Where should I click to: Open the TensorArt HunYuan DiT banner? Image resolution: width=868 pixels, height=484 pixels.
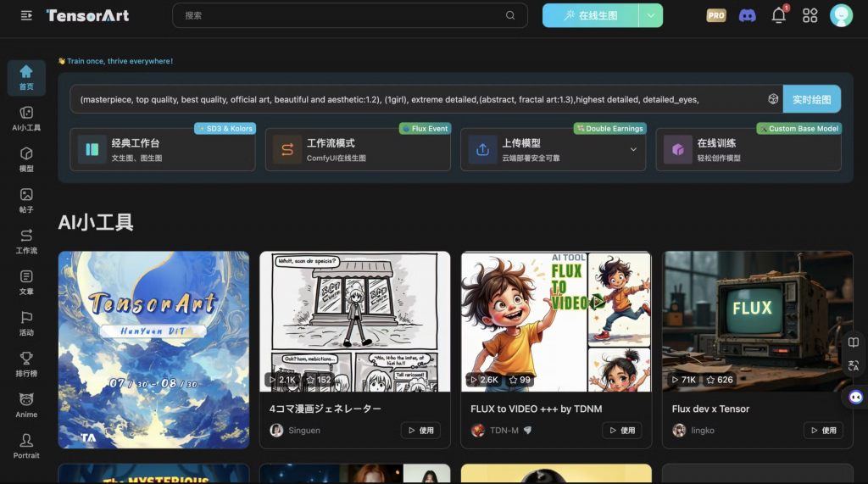(153, 349)
